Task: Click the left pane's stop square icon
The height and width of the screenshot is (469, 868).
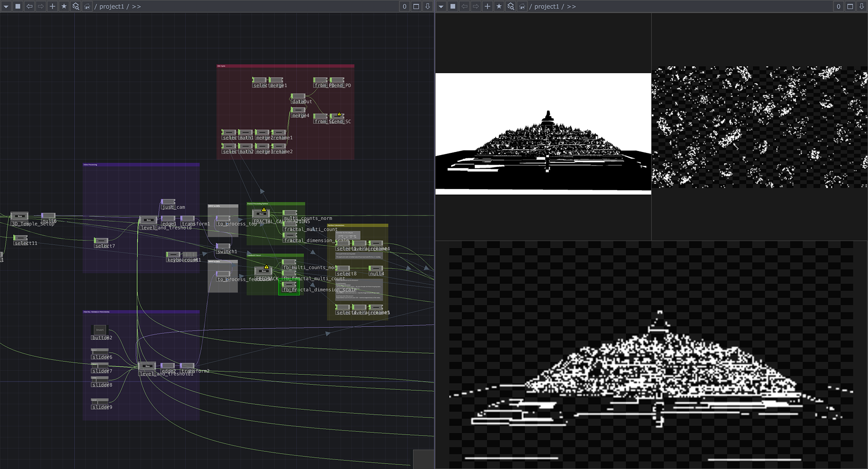Action: tap(18, 6)
